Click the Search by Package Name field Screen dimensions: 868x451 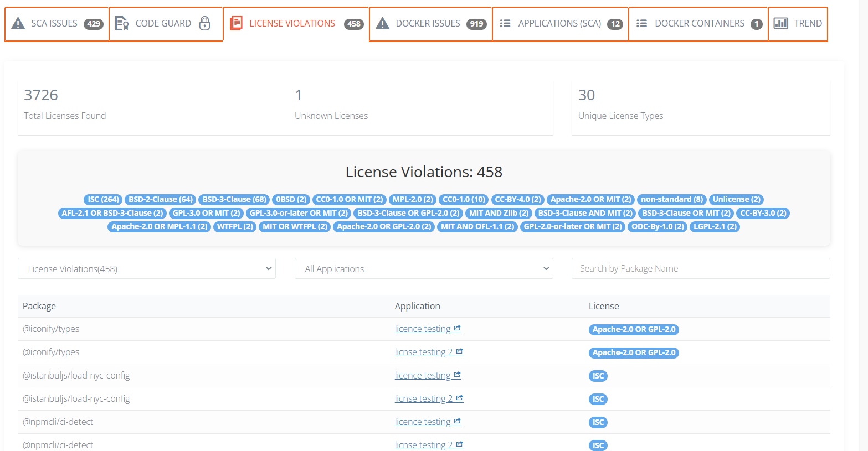[701, 268]
